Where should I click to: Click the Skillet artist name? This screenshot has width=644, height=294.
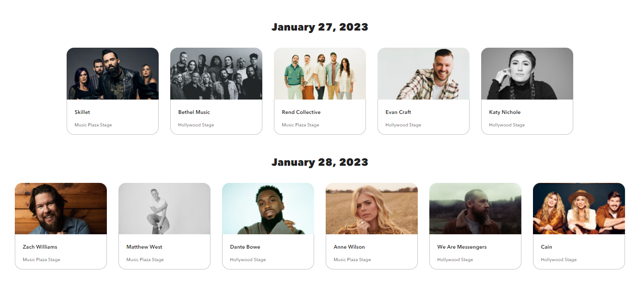[x=82, y=112]
